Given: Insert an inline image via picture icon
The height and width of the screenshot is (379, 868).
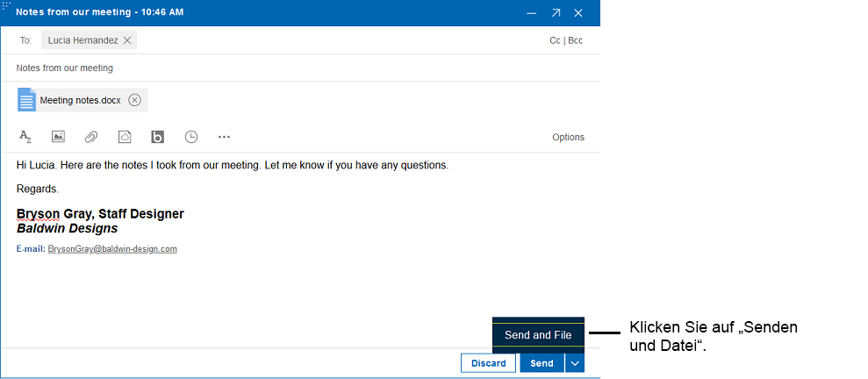Looking at the screenshot, I should (x=58, y=137).
